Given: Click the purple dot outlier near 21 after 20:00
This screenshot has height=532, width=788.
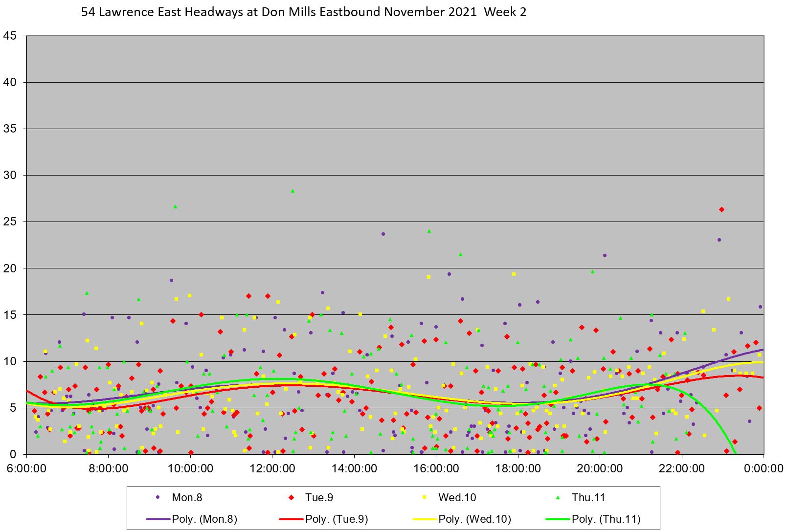Looking at the screenshot, I should 605,255.
